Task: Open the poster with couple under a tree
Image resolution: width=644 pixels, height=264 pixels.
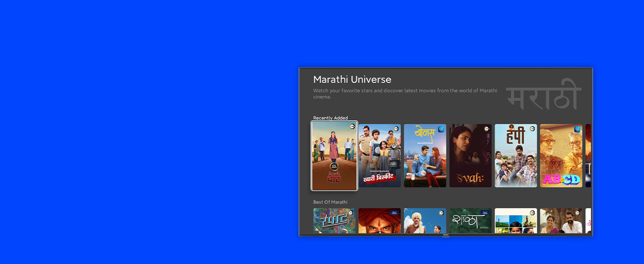Action: click(561, 220)
